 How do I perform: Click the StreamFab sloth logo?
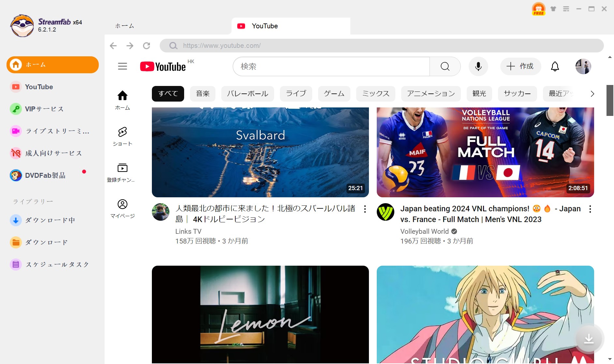pyautogui.click(x=22, y=26)
